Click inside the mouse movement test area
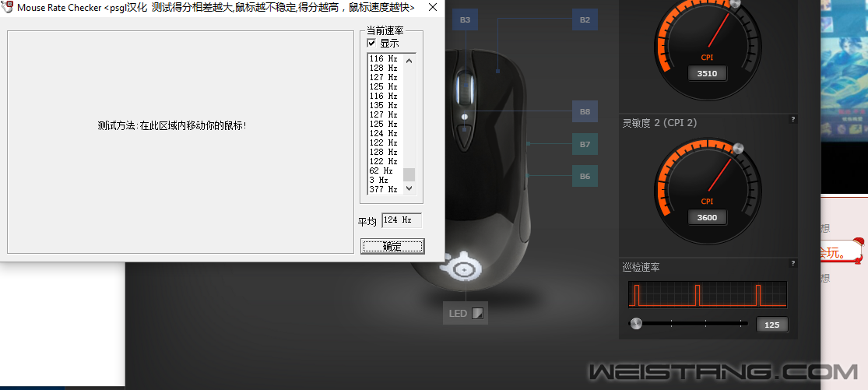The image size is (868, 390). (x=181, y=142)
